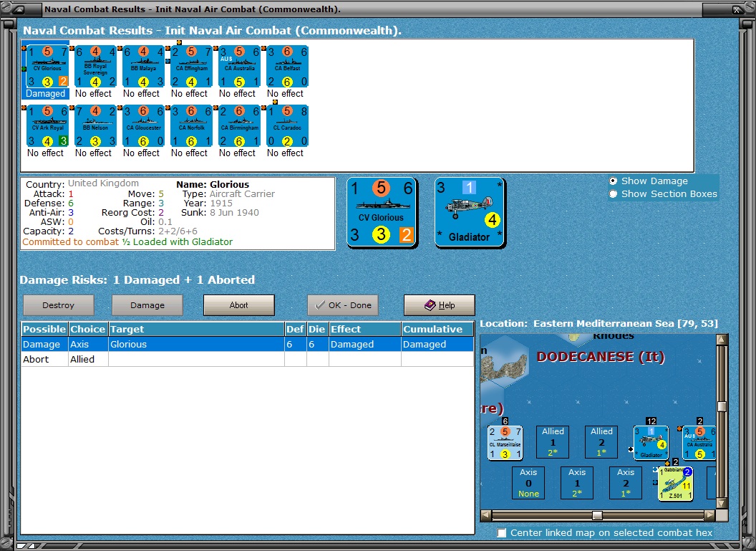
Task: Select the CV Ark Royal counter
Action: [47, 126]
